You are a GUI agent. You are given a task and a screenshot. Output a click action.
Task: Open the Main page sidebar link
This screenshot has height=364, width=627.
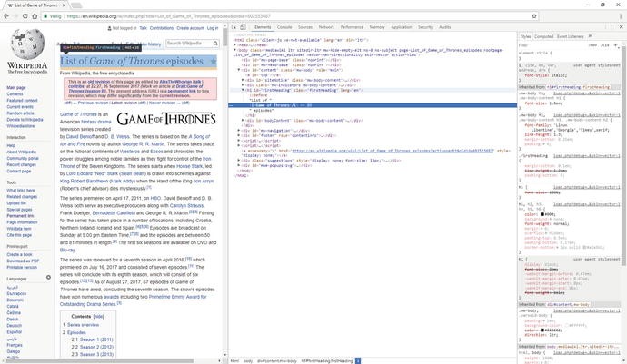(x=16, y=87)
